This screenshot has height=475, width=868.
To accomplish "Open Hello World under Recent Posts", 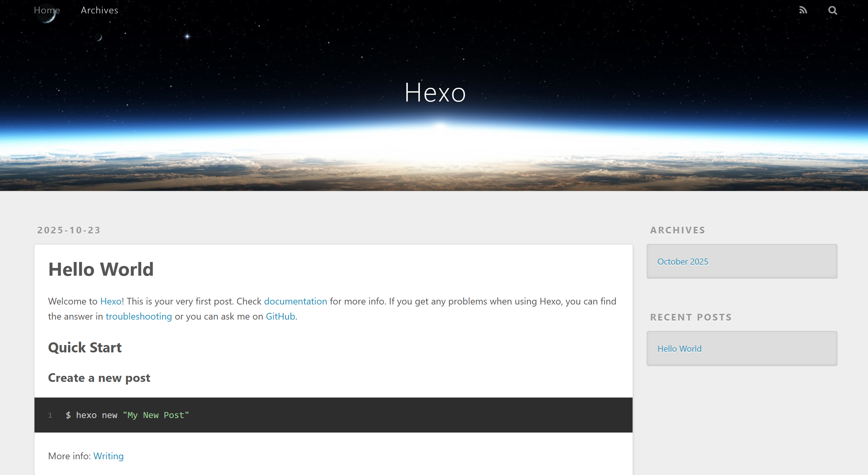I will [x=679, y=349].
